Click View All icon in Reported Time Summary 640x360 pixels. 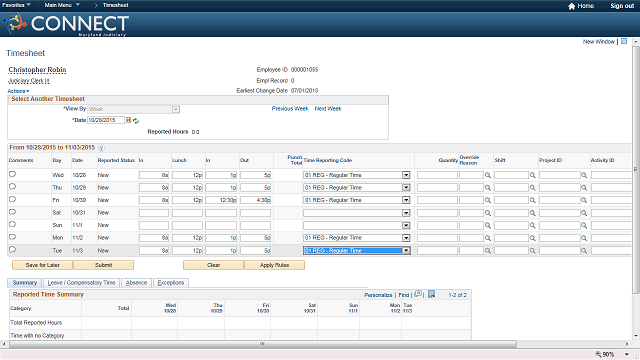418,294
